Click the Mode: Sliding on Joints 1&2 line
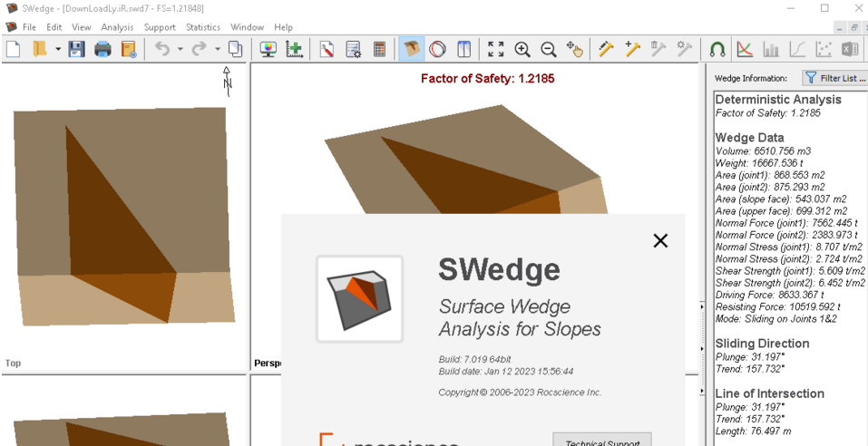The width and height of the screenshot is (868, 446). (776, 319)
